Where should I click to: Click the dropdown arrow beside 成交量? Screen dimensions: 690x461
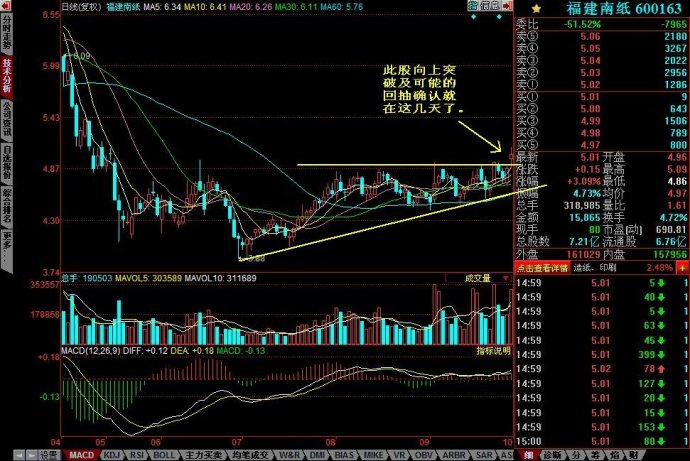click(506, 278)
